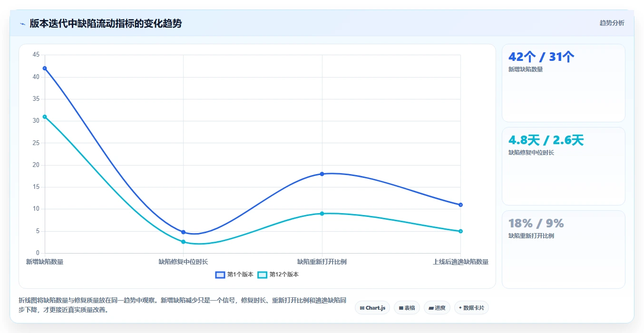Click the y-axis value 45
The image size is (644, 333).
click(36, 55)
